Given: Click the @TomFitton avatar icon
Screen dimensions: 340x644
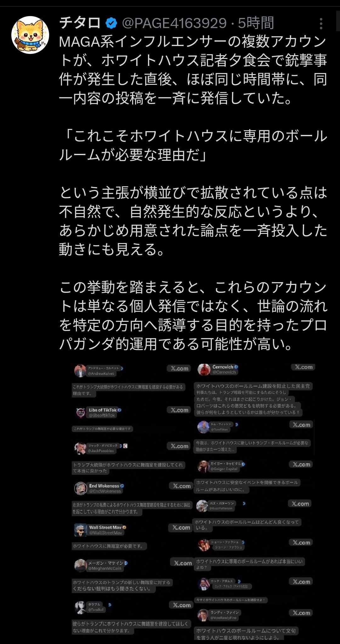Looking at the screenshot, I should (x=203, y=427).
